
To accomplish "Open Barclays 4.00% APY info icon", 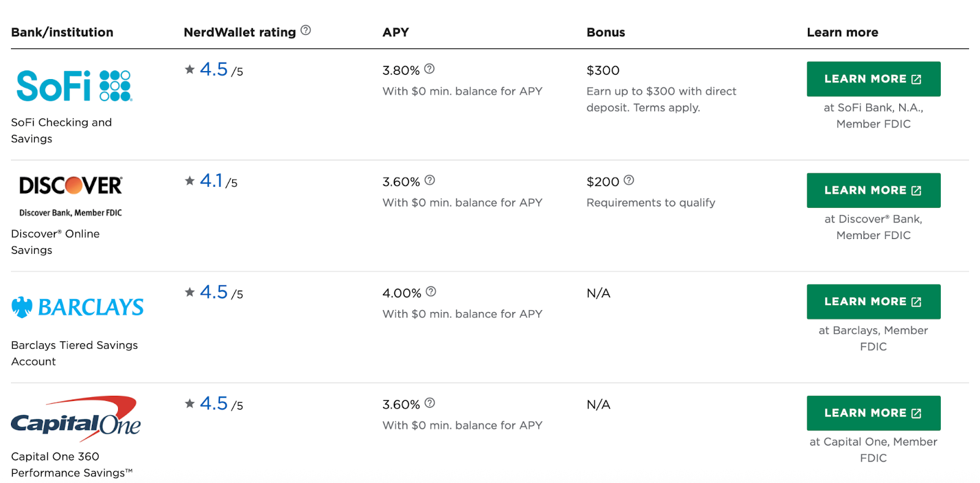I will (x=431, y=292).
